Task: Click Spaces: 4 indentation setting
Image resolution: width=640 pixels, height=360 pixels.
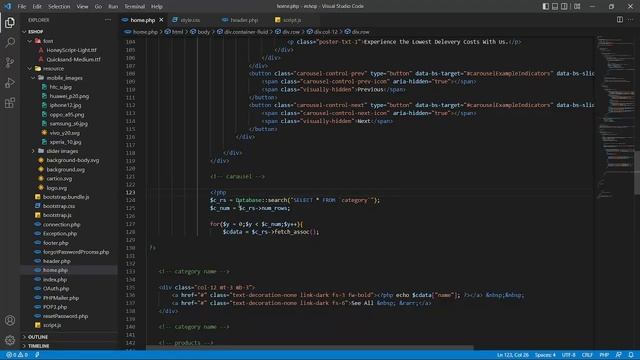Action: (545, 355)
